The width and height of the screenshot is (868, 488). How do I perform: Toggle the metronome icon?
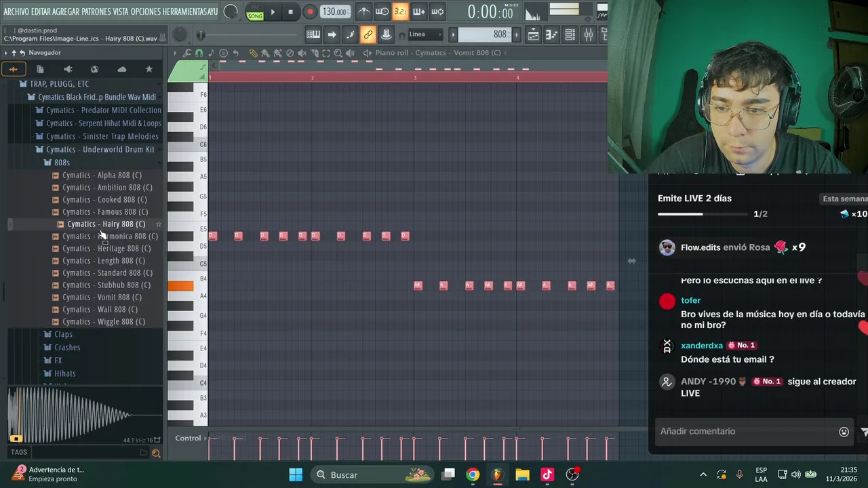coord(364,12)
